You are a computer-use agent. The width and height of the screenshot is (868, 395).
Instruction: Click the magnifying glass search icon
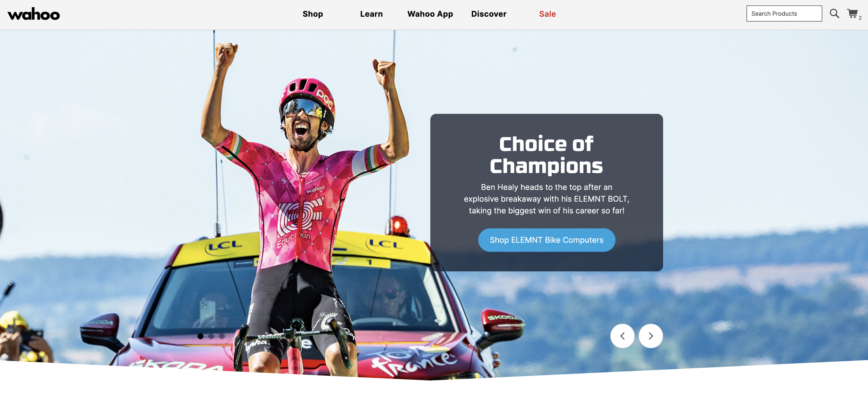[834, 14]
